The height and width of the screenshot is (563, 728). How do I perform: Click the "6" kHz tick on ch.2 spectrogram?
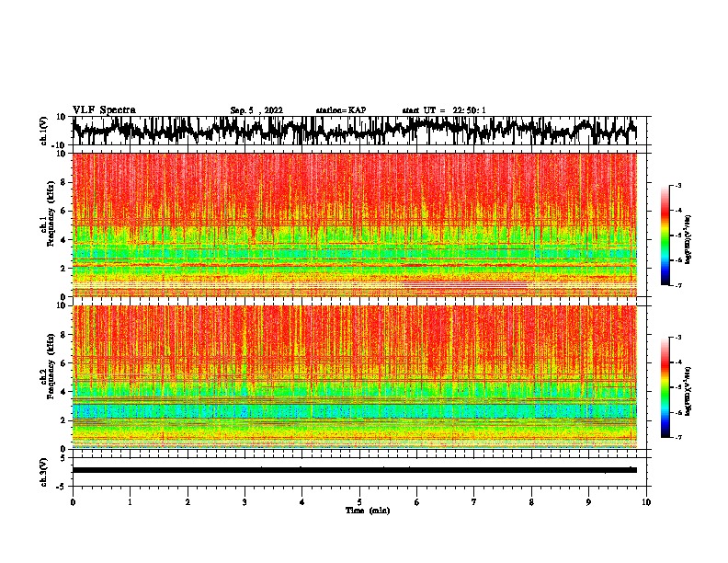click(x=63, y=362)
